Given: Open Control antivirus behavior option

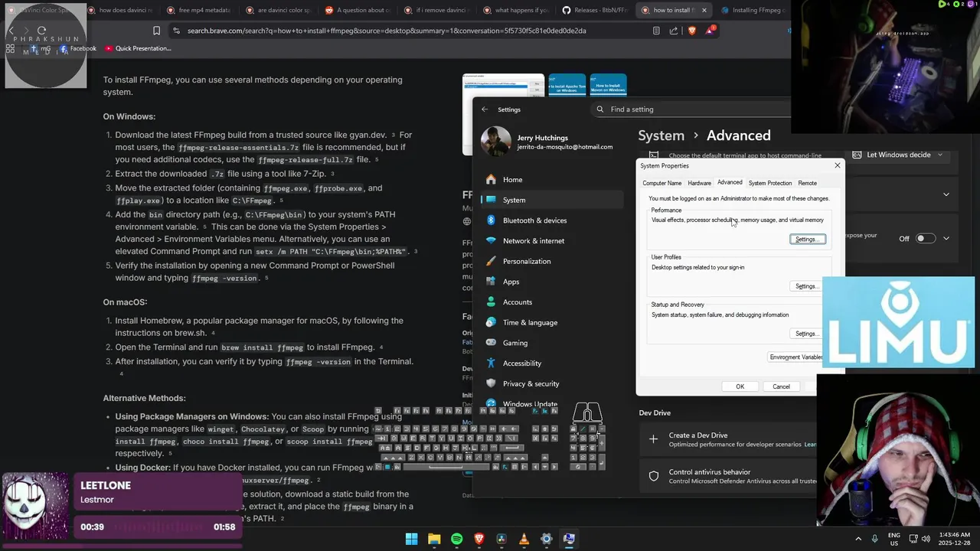Looking at the screenshot, I should click(727, 476).
